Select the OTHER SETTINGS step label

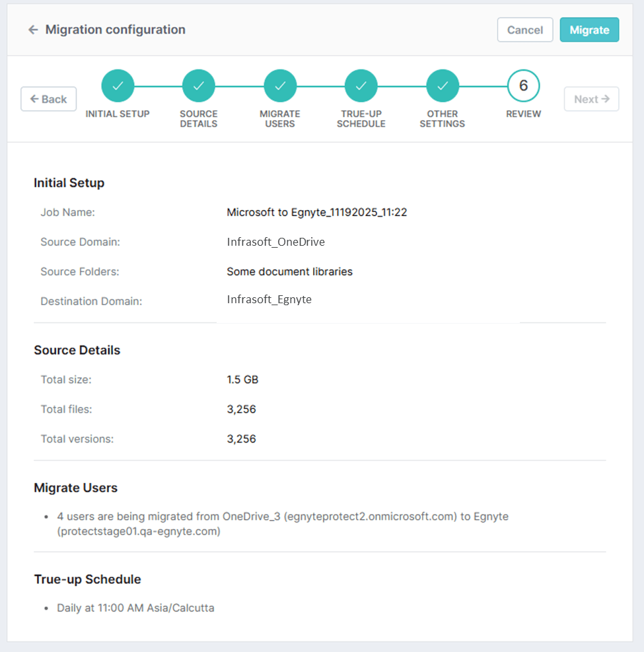[443, 119]
